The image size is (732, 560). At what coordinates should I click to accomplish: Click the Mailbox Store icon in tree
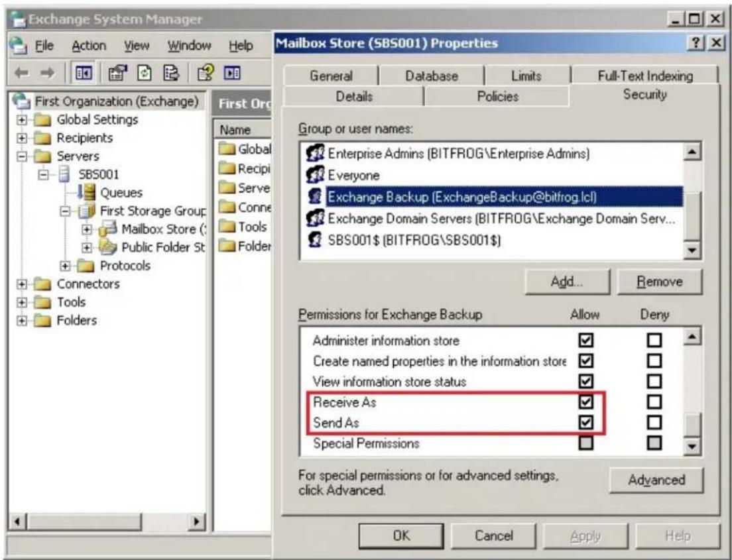108,229
